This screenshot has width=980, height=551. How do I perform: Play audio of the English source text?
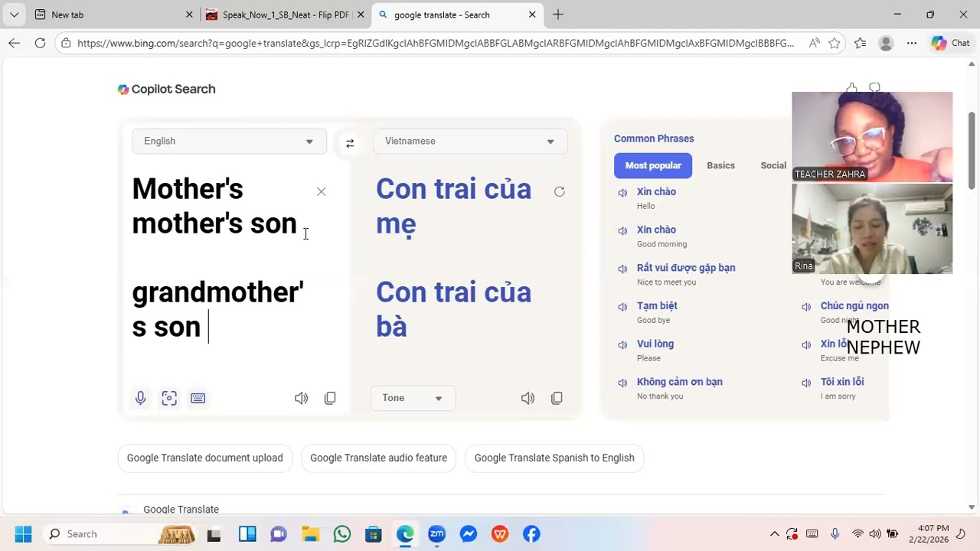coord(301,398)
